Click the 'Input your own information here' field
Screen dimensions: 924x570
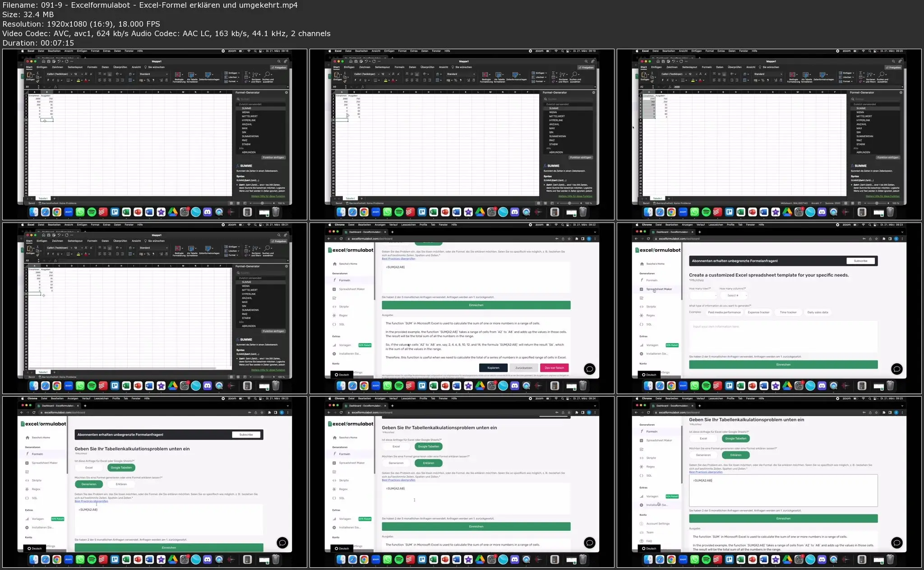point(783,336)
